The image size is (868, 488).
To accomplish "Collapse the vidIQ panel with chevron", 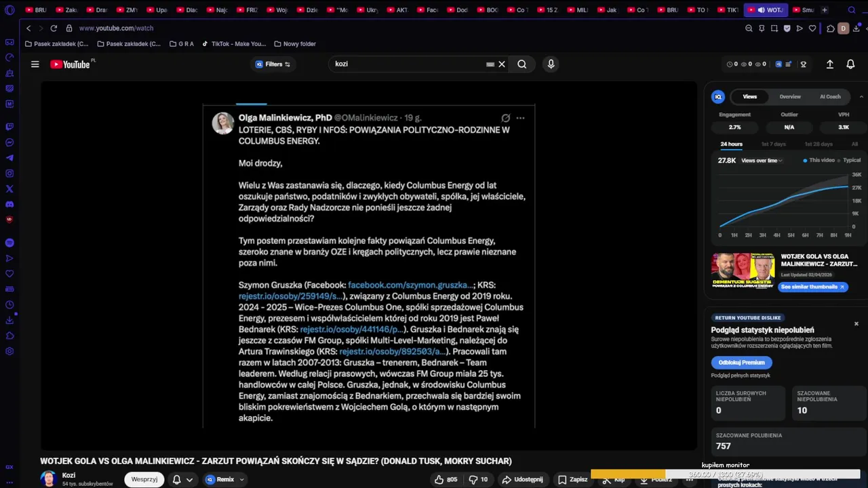I will [861, 97].
